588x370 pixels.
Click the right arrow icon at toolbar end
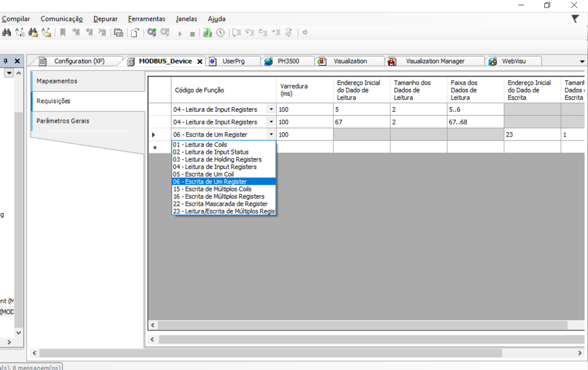coord(305,32)
